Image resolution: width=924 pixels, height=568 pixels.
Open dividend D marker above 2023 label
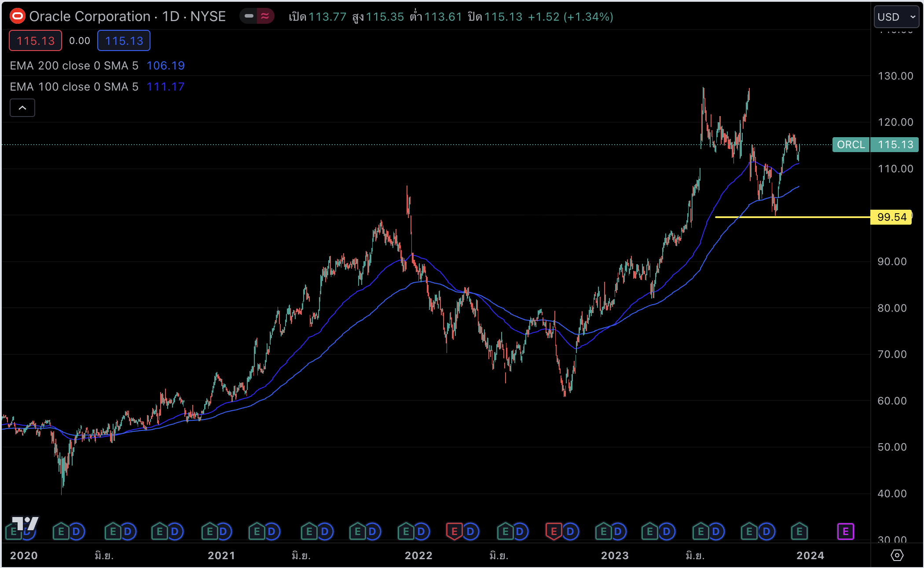(618, 532)
